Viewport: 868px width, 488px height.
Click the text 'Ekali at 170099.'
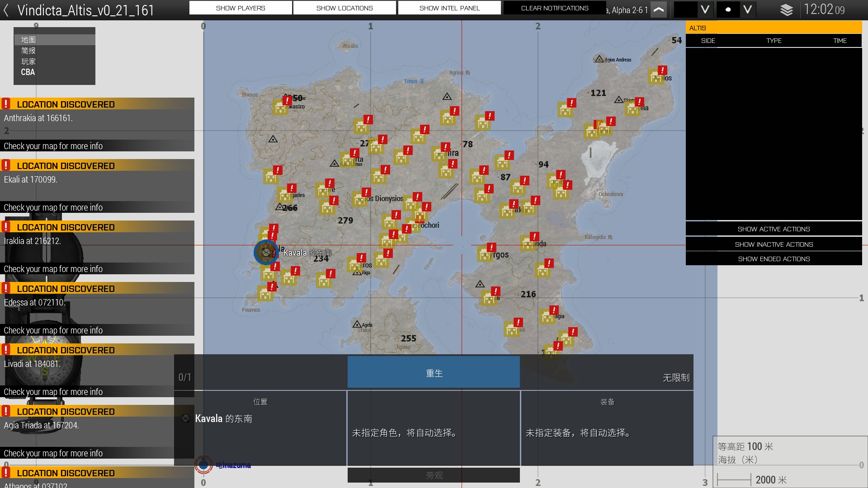(31, 179)
